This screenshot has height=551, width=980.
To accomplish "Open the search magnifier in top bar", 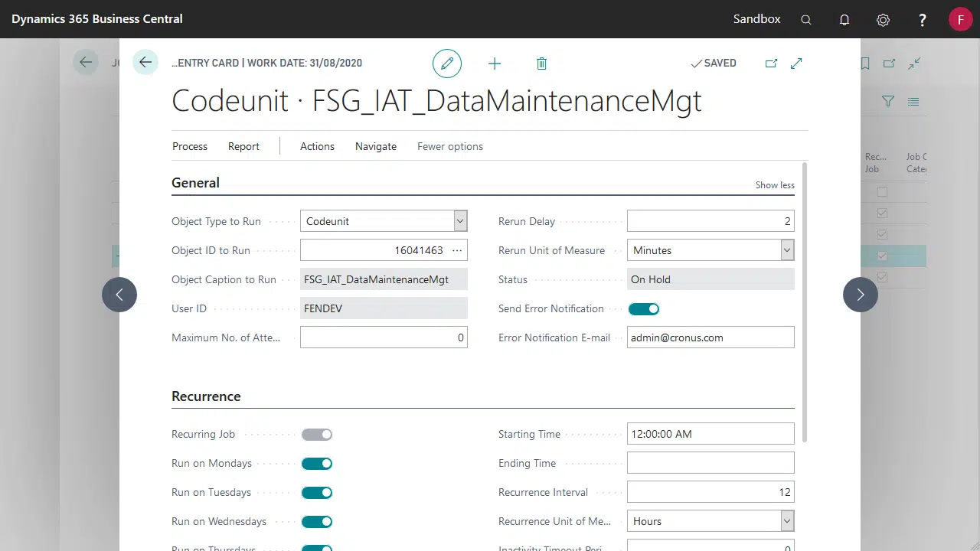I will 806,20.
